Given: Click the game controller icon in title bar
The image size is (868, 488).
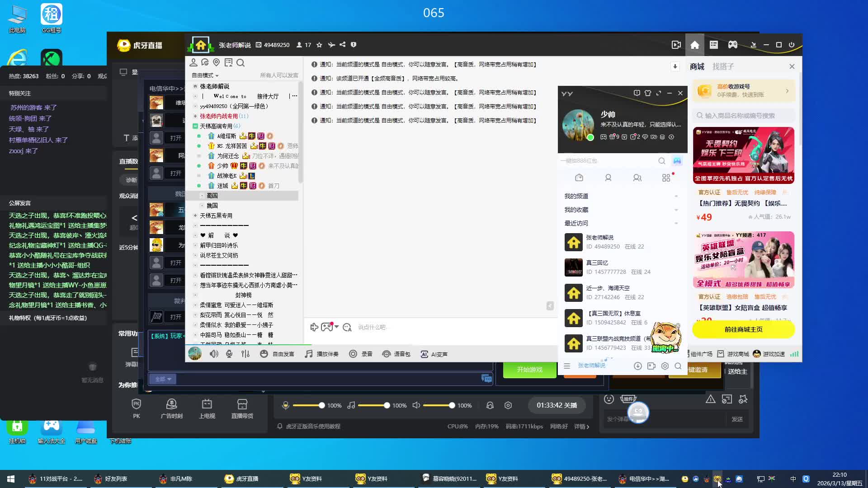Looking at the screenshot, I should tap(733, 45).
